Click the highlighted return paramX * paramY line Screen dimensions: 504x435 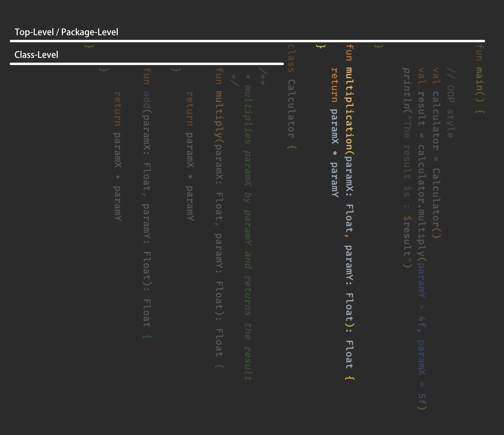[334, 133]
